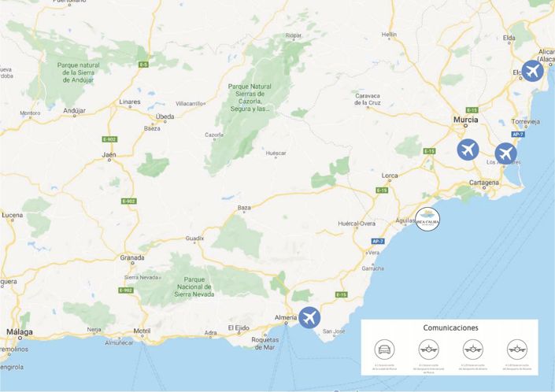Screen dimensions: 555x392
Task: Click the Parque Nacional de Sierra Nevada label
Action: [194, 287]
